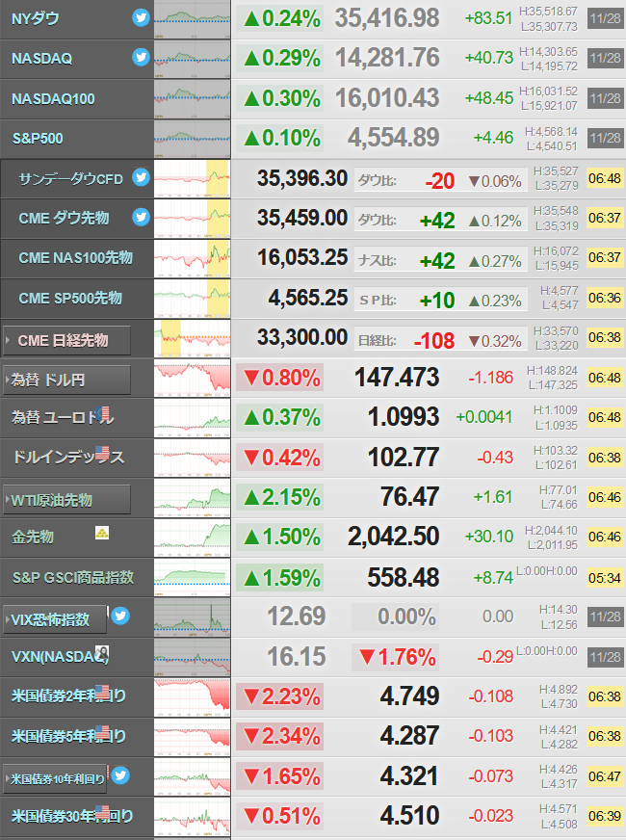Expand the VIX恐怖指数 button

pos(55,619)
